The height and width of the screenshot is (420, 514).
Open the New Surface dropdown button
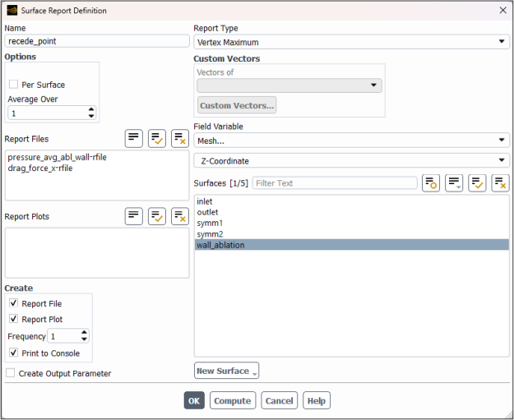(x=226, y=371)
